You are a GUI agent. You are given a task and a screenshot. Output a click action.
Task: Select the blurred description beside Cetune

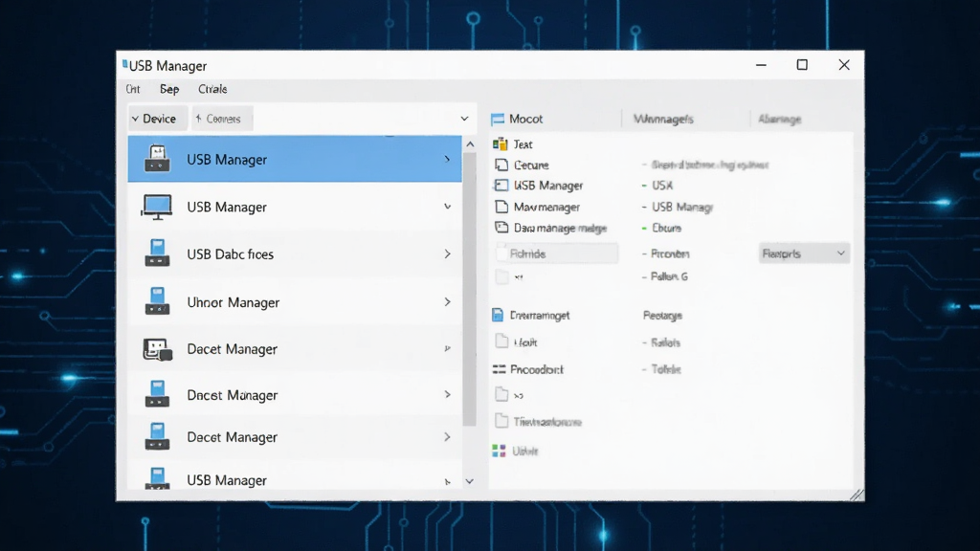click(709, 165)
